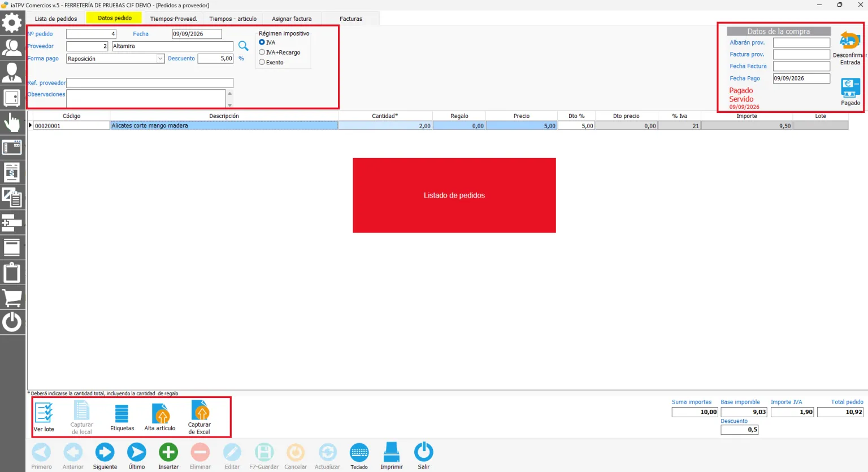Open Alta artículo

point(160,417)
